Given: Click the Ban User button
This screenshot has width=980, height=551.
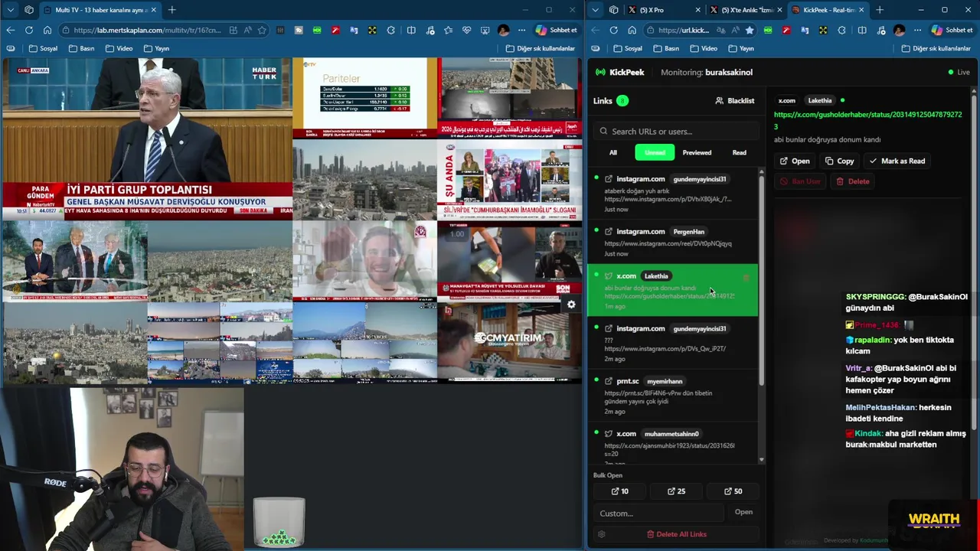Looking at the screenshot, I should pyautogui.click(x=800, y=182).
